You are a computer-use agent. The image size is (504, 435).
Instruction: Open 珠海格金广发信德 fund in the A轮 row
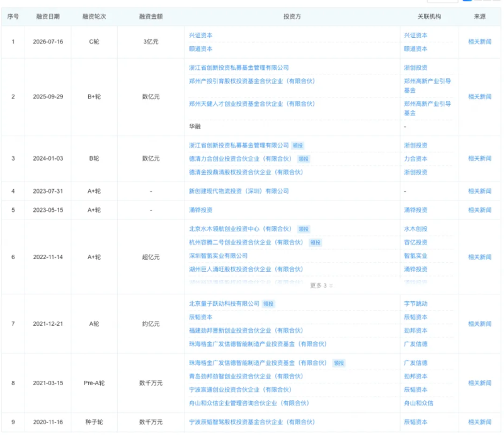pyautogui.click(x=258, y=344)
